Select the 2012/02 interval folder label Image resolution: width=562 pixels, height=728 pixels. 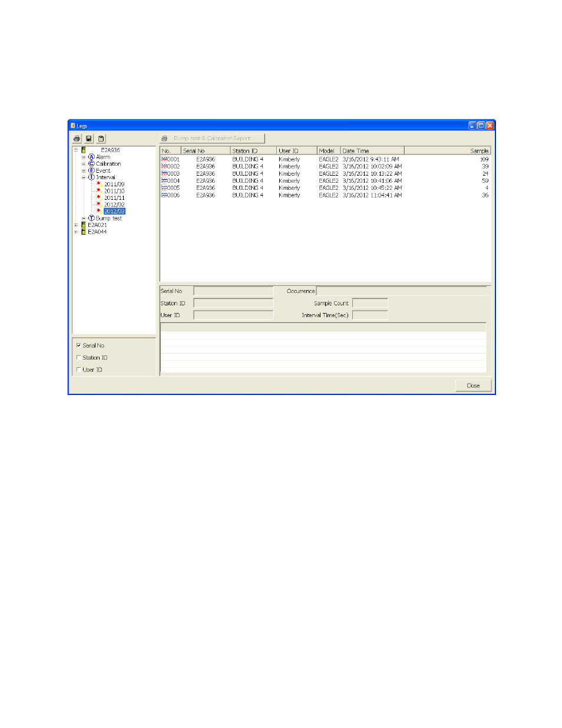tap(114, 205)
